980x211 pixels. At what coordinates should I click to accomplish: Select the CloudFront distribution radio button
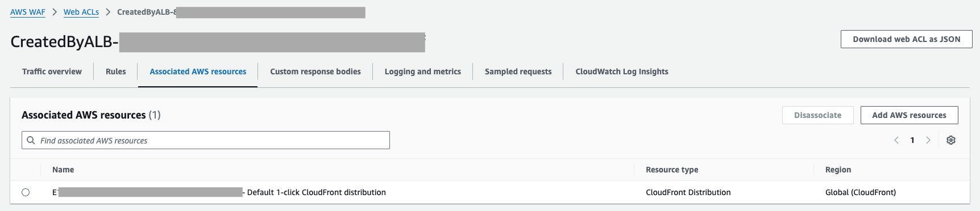[26, 192]
